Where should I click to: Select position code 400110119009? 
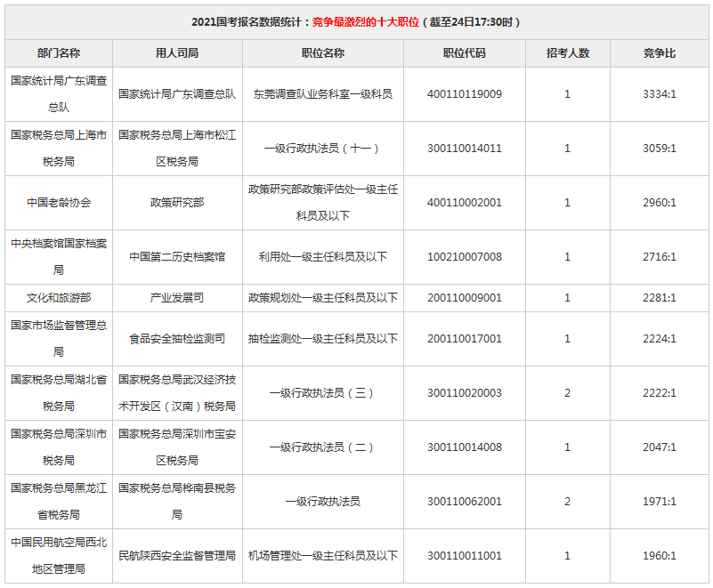click(x=464, y=93)
